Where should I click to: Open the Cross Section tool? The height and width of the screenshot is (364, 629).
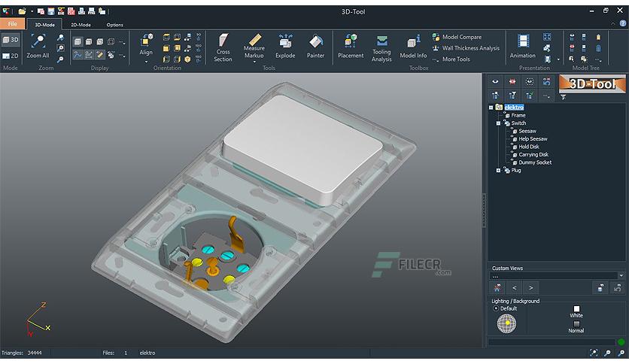223,47
